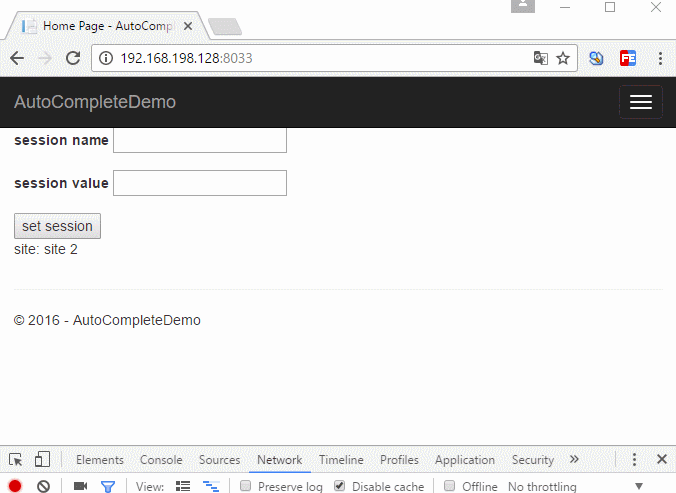This screenshot has height=493, width=676.
Task: Switch to large request rows view
Action: pos(183,486)
